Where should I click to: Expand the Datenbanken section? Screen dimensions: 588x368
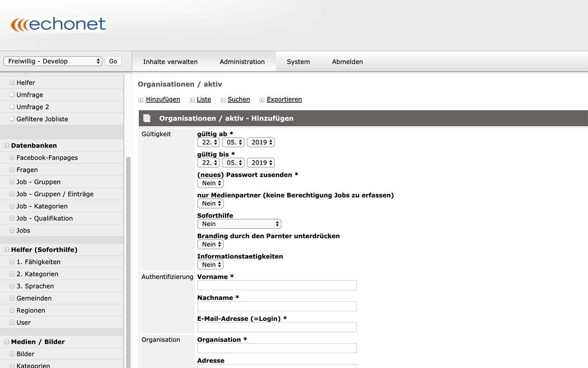[x=7, y=146]
